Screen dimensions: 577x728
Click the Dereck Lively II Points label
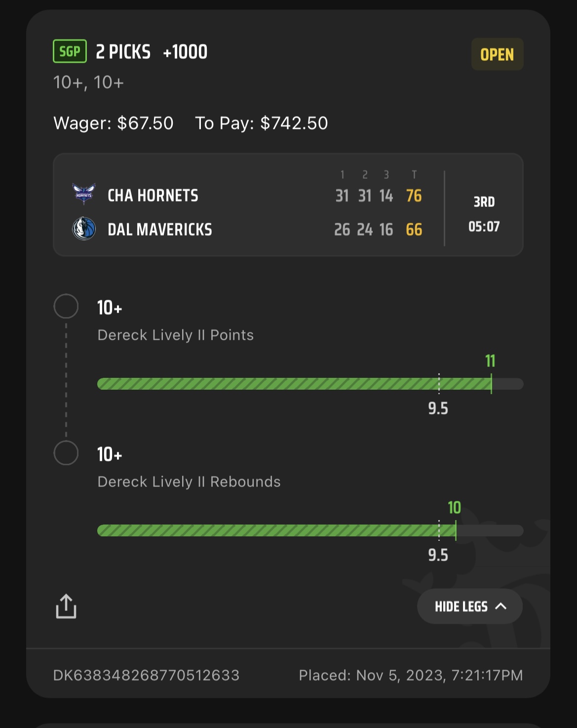(175, 335)
